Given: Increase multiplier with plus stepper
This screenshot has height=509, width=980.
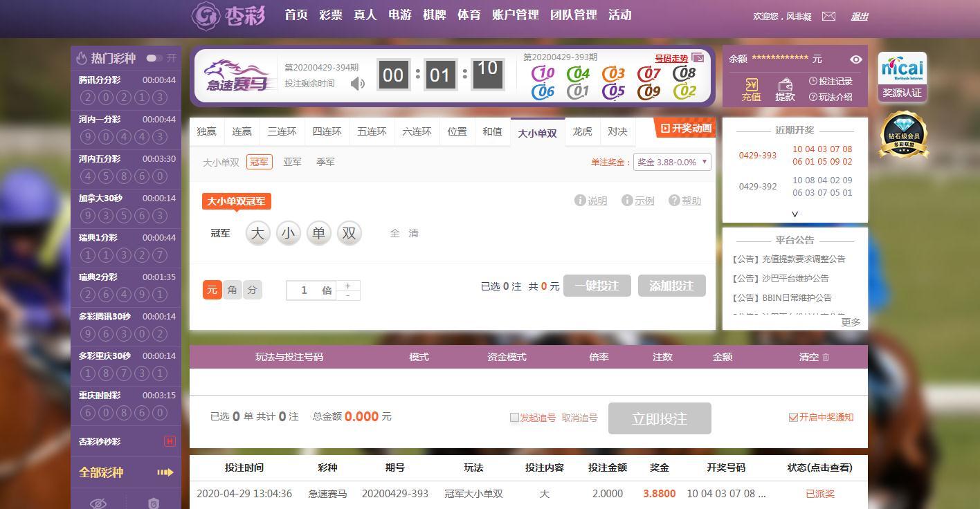Looking at the screenshot, I should pos(347,285).
